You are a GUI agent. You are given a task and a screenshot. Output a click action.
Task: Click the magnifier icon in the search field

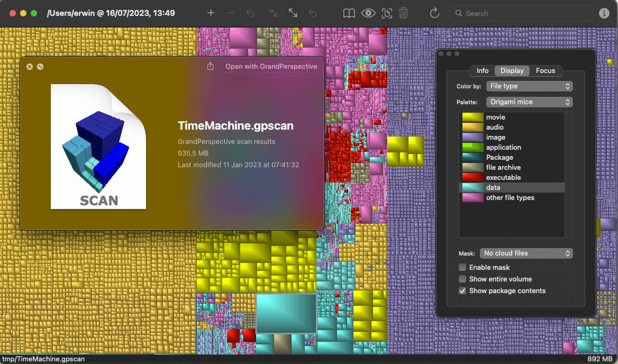click(458, 13)
